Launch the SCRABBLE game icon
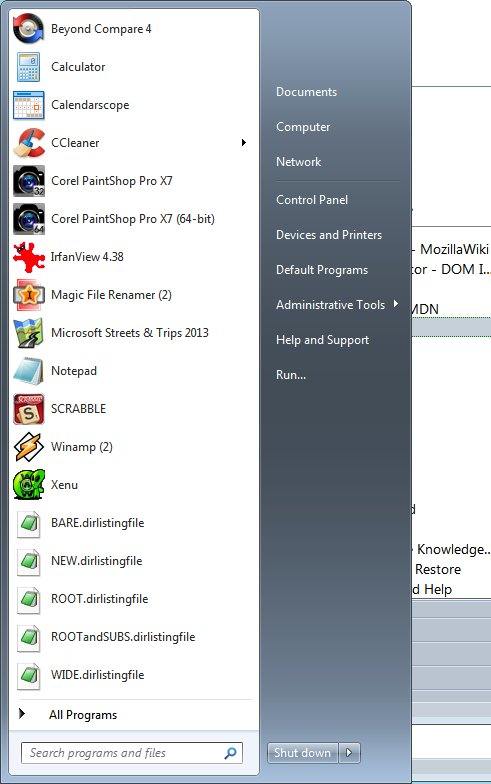Screen dimensions: 491x784 coord(28,408)
